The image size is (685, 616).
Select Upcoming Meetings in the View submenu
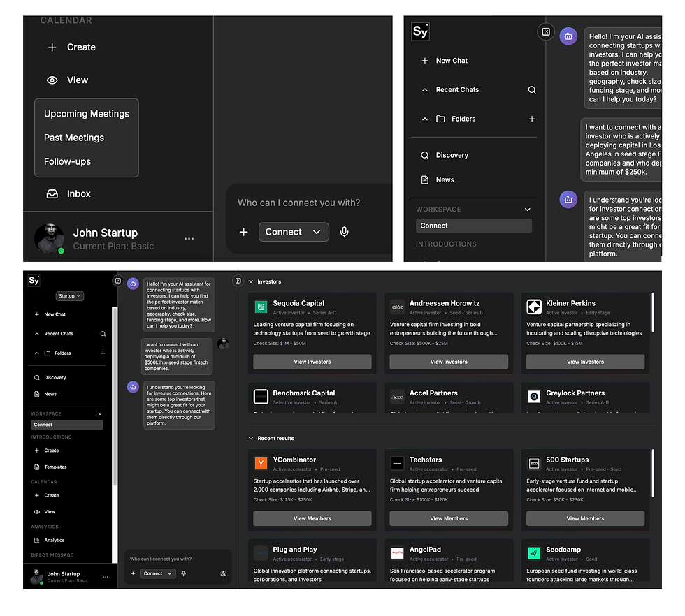point(87,114)
